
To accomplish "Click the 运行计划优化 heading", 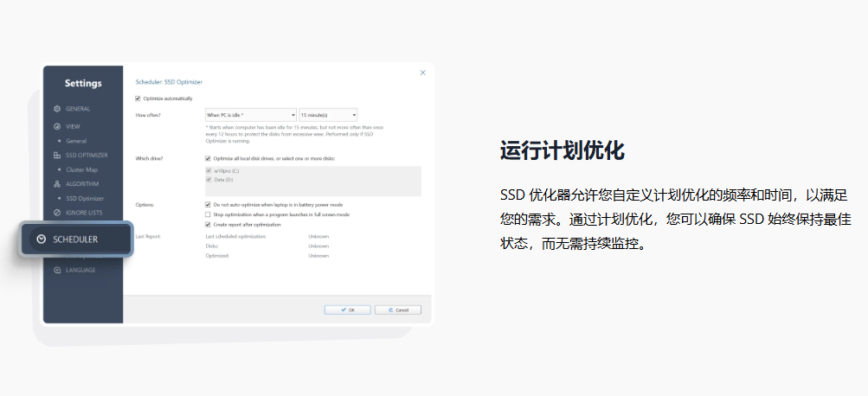I will (563, 150).
